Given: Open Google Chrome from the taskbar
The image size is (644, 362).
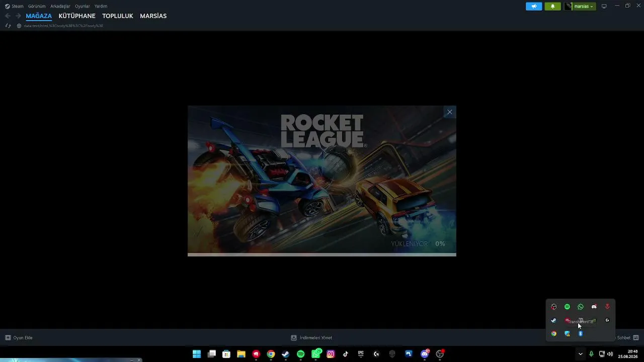Looking at the screenshot, I should [271, 354].
